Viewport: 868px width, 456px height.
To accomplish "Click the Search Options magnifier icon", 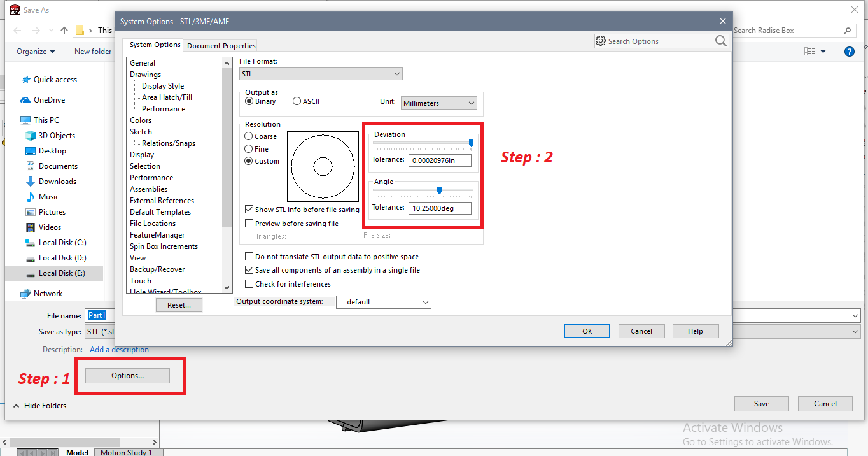I will point(720,41).
